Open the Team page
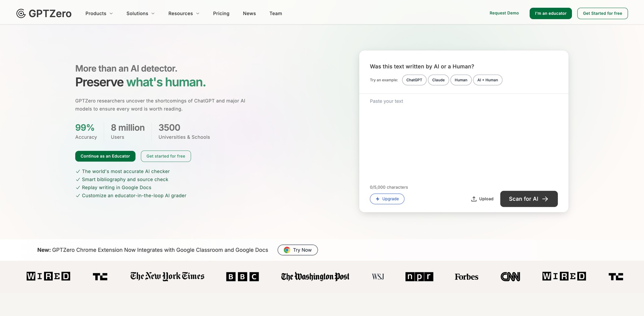 point(276,13)
